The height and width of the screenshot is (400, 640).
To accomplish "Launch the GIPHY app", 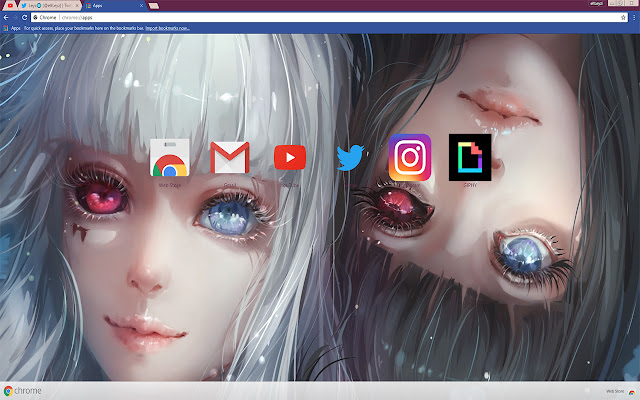I will coord(470,157).
